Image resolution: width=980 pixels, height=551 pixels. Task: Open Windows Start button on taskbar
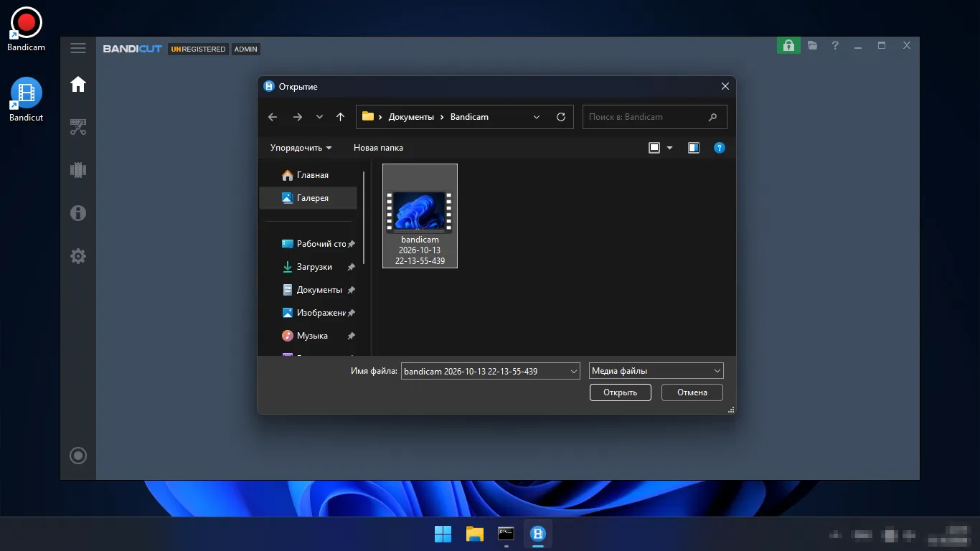[x=443, y=534]
